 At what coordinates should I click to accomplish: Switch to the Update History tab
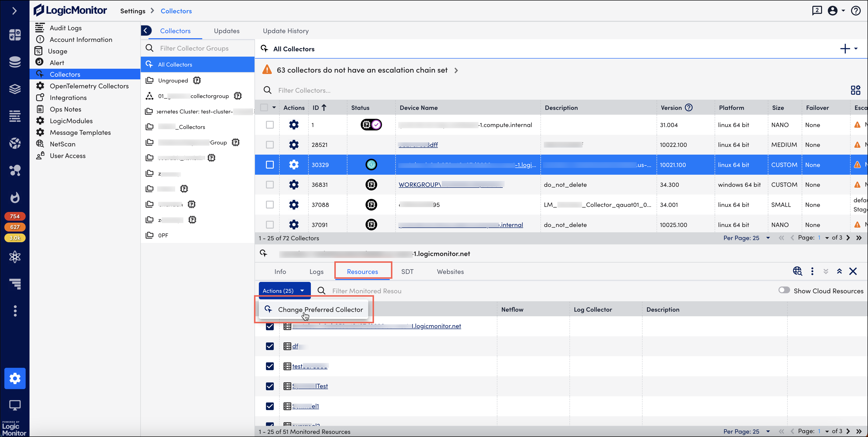tap(285, 31)
